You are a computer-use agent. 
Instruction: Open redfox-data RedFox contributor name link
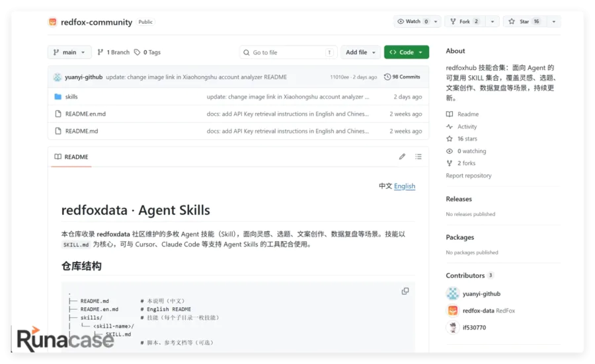(489, 310)
